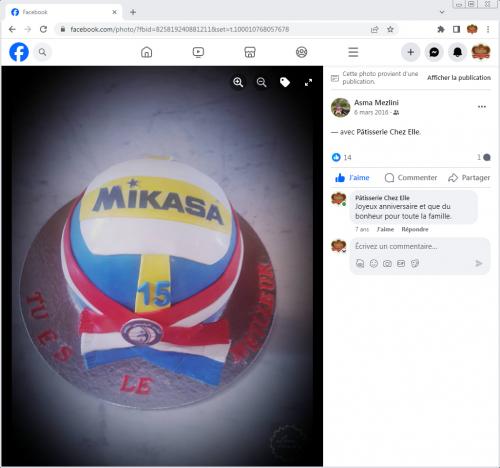This screenshot has width=500, height=468.
Task: Click the Mikasa cake photo
Action: (x=162, y=266)
